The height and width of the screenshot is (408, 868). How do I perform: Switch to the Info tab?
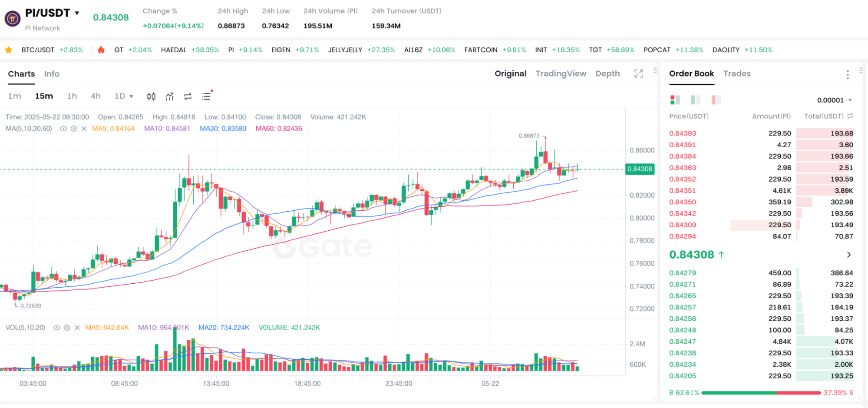tap(52, 74)
